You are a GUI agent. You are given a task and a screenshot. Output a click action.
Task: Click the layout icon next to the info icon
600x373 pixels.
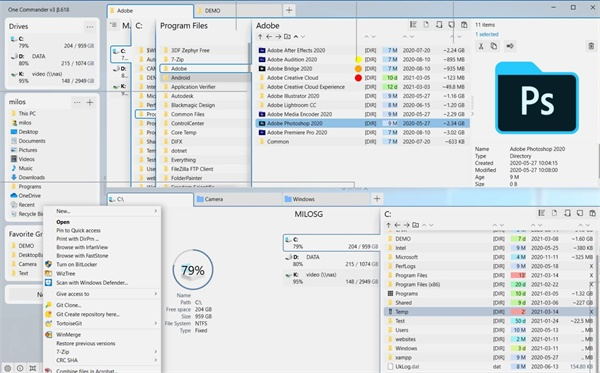click(x=33, y=368)
